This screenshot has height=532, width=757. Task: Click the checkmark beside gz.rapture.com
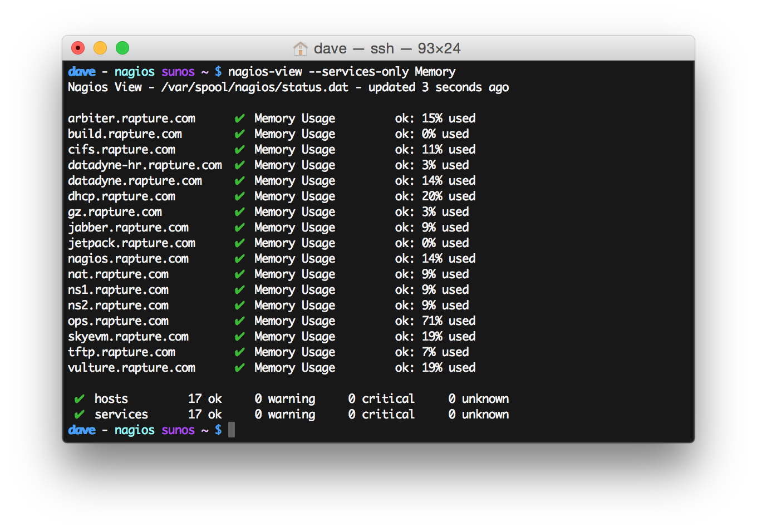(240, 212)
